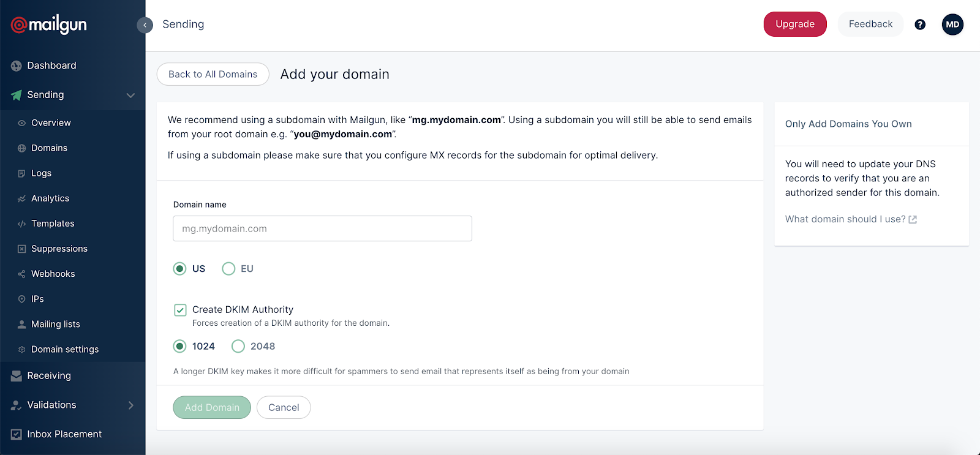Screen dimensions: 980x455
Task: Collapse the sidebar with arrow button
Action: click(145, 25)
